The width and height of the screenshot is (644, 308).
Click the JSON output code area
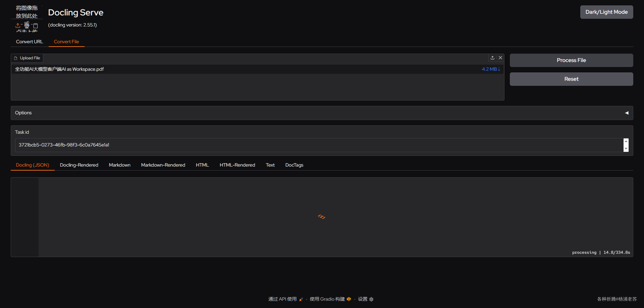[335, 217]
